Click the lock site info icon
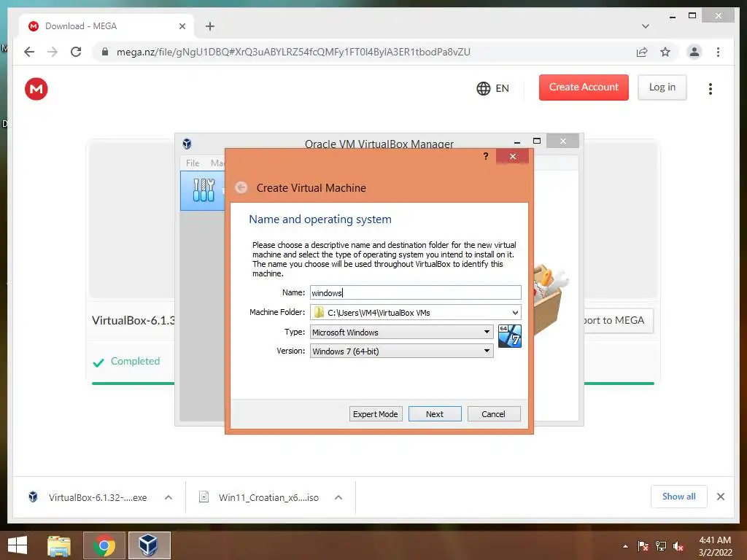The height and width of the screenshot is (560, 747). click(105, 52)
